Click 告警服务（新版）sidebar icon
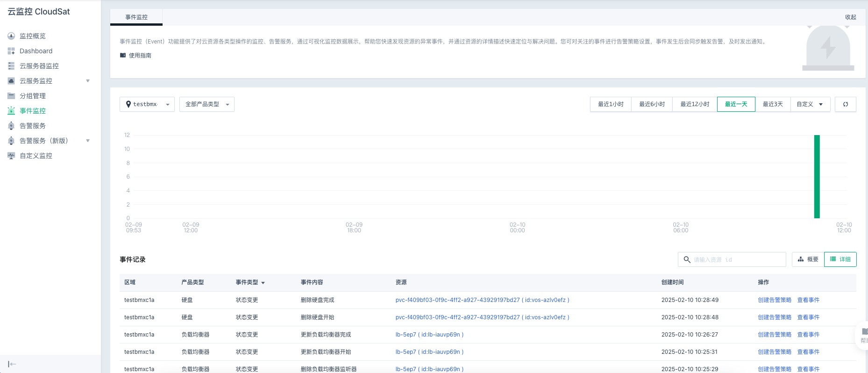Screen dimensions: 868x373 (x=11, y=141)
